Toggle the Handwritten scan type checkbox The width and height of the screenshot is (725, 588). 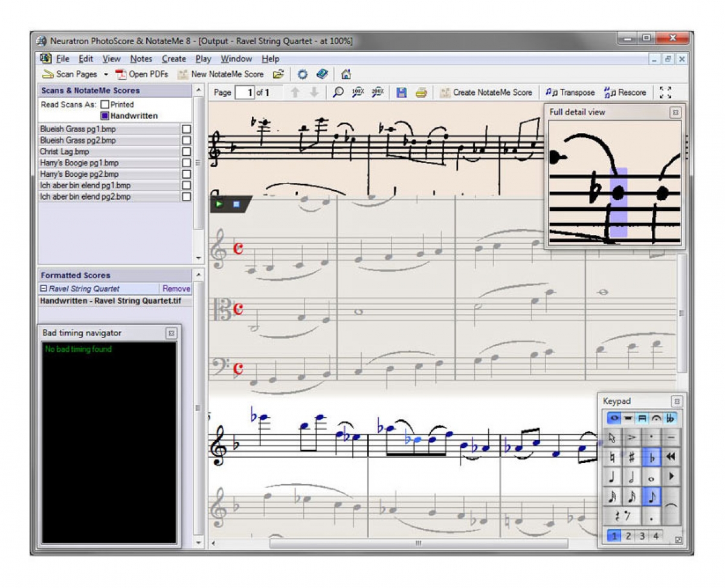coord(105,116)
